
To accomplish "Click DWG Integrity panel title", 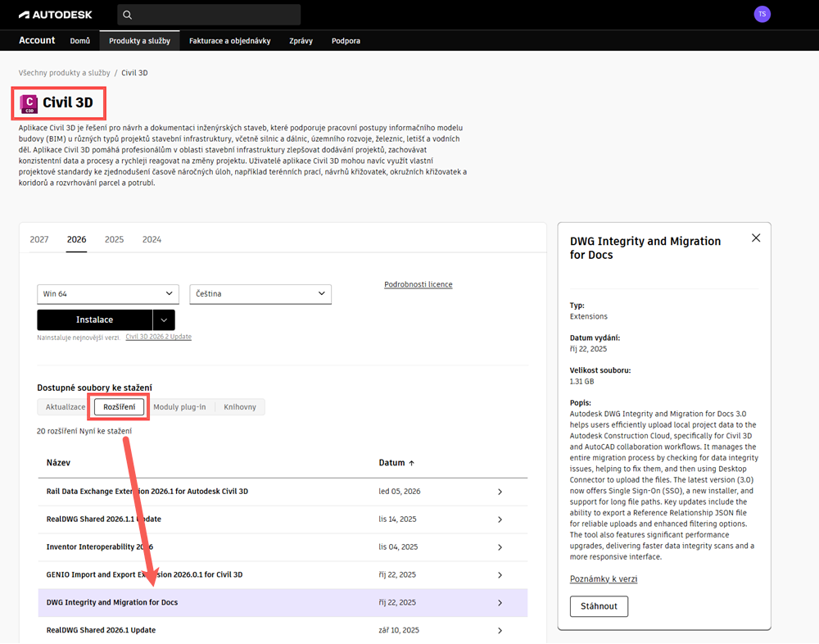I will [645, 247].
